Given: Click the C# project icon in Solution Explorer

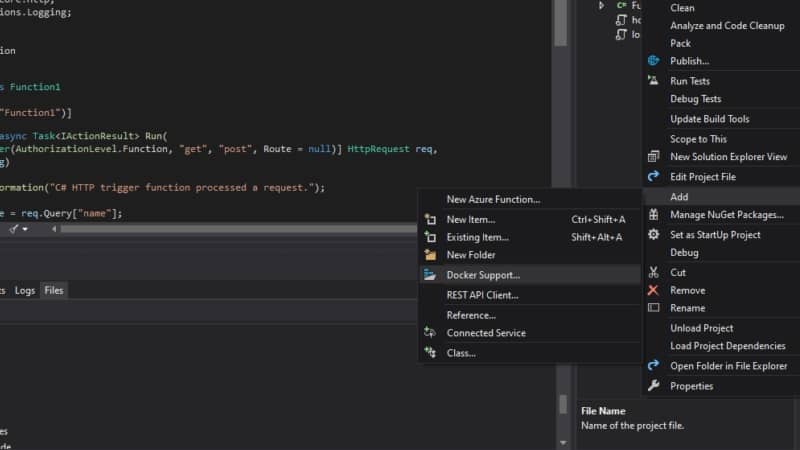Looking at the screenshot, I should [621, 5].
